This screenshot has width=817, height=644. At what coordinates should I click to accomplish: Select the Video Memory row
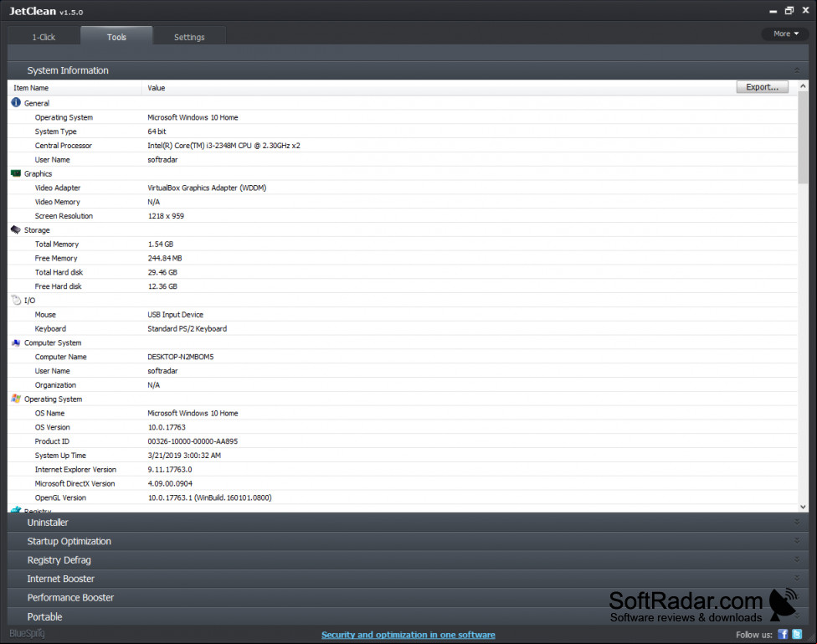click(403, 202)
